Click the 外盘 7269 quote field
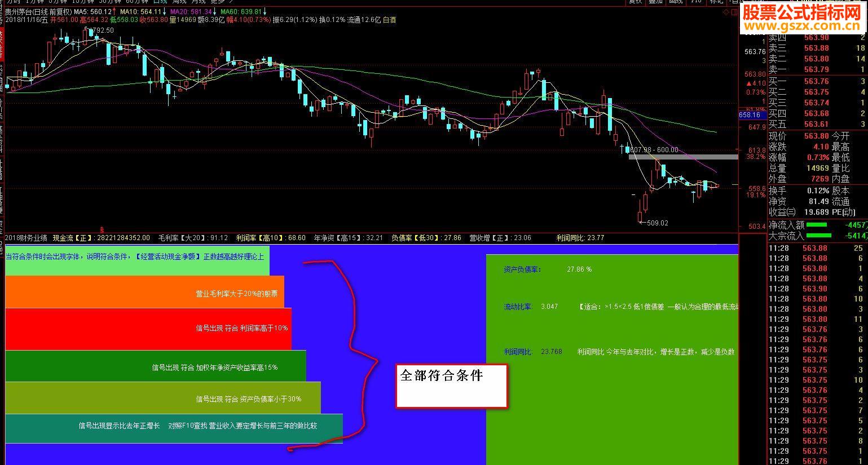This screenshot has height=465, width=868. pyautogui.click(x=799, y=179)
